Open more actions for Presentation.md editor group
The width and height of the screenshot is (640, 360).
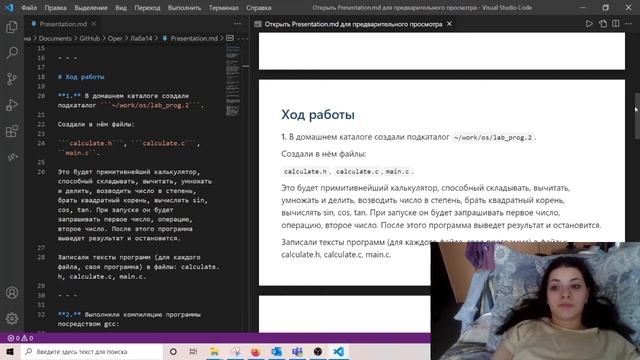(238, 24)
